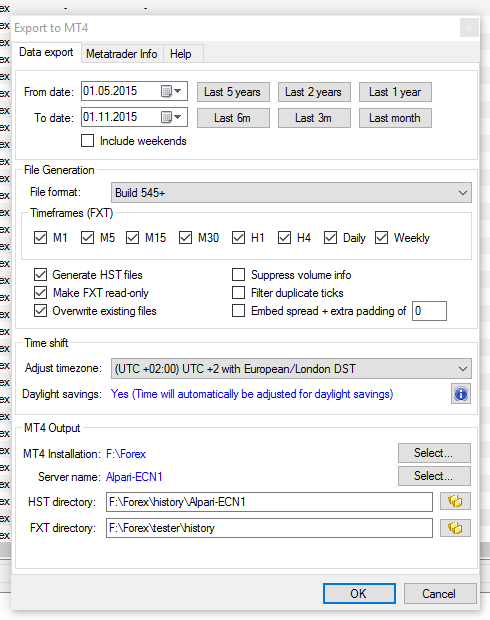This screenshot has width=490, height=620.
Task: Close the Export to MT4 dialog
Action: (x=469, y=28)
